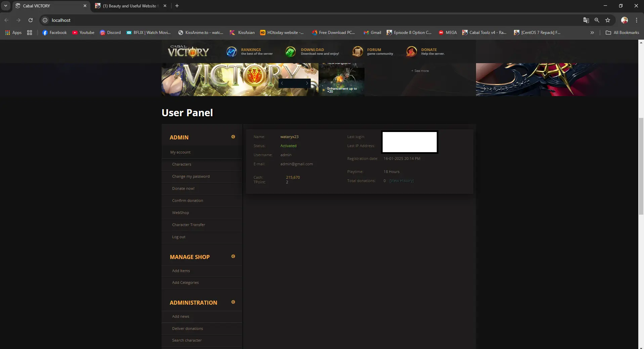644x349 pixels.
Task: Open the Discord bookmark
Action: [110, 33]
